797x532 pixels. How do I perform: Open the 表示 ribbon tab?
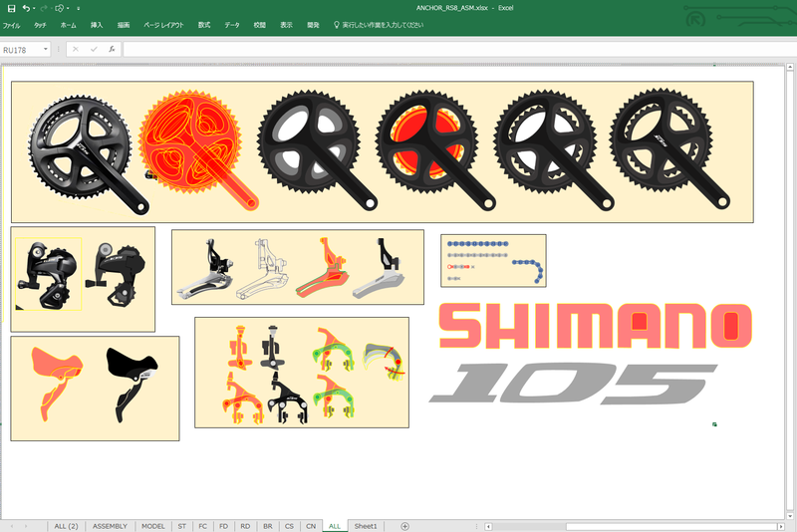[x=286, y=25]
